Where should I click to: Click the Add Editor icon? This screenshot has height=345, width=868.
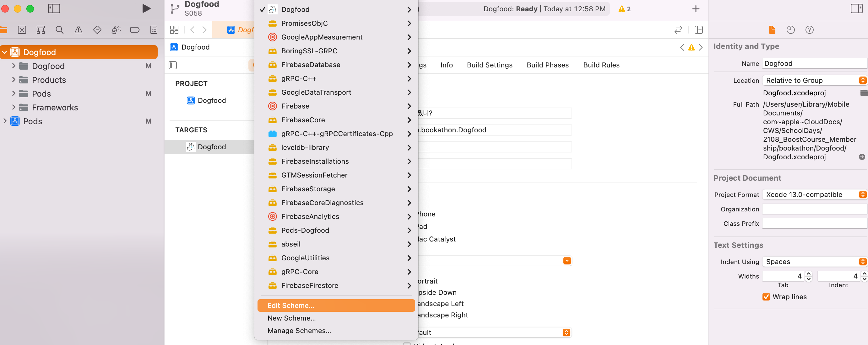coord(698,30)
